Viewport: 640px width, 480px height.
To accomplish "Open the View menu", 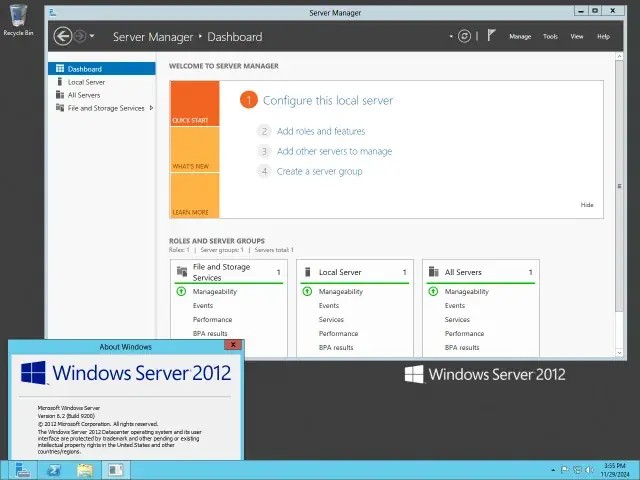I will click(x=577, y=36).
